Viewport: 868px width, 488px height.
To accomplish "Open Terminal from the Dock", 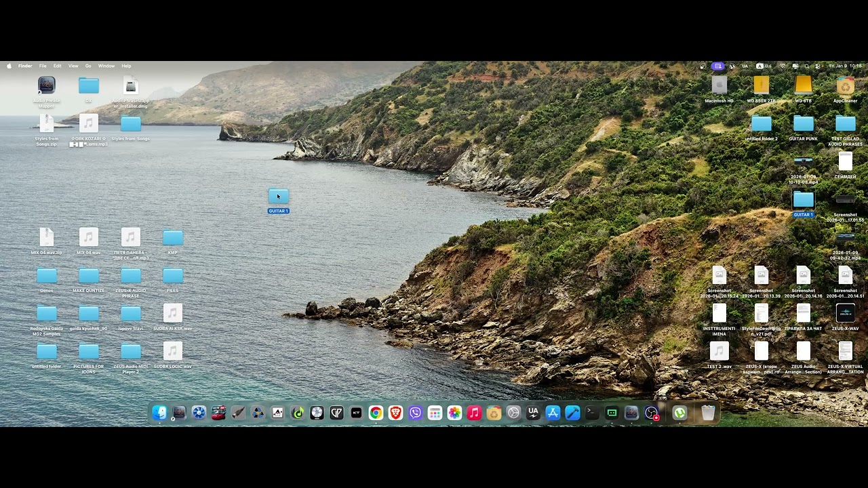I will (592, 413).
